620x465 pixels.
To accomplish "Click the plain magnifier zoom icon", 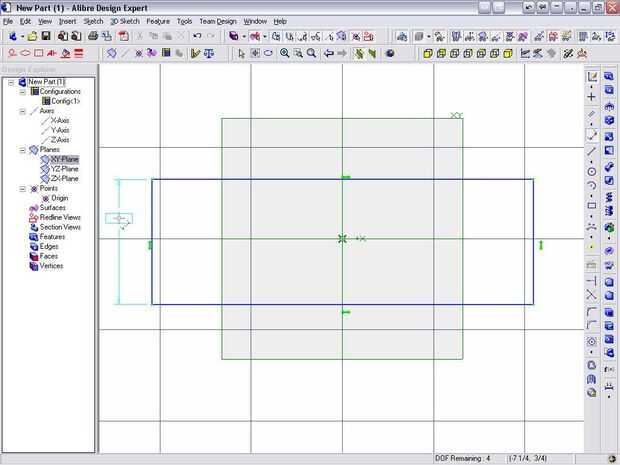I will [x=312, y=53].
